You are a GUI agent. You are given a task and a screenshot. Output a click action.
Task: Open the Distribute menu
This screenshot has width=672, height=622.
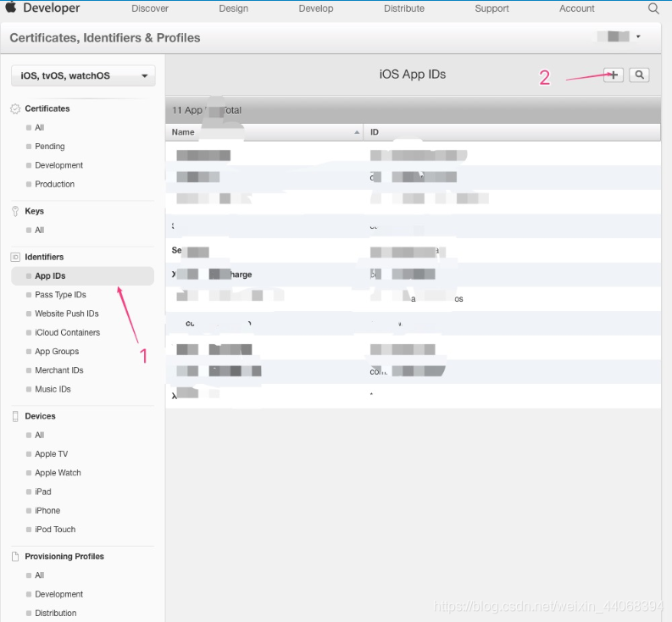(404, 8)
